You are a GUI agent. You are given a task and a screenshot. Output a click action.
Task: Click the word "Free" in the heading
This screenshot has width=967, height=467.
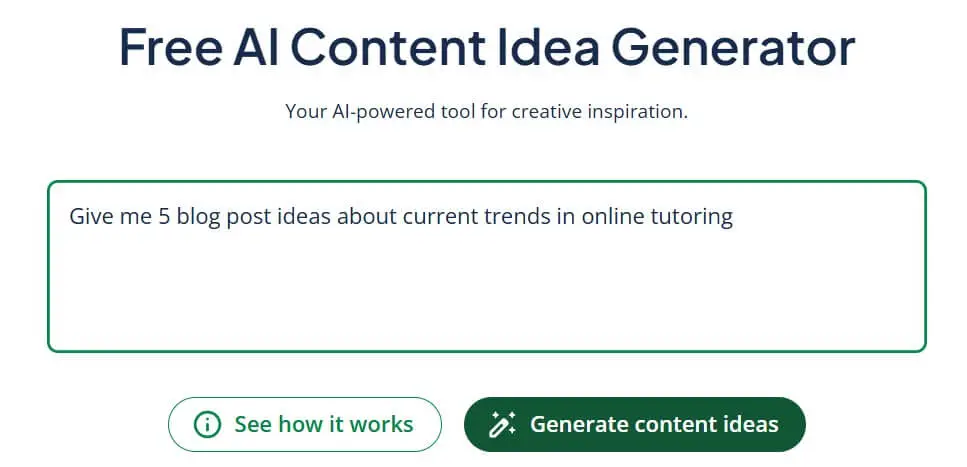pos(169,48)
